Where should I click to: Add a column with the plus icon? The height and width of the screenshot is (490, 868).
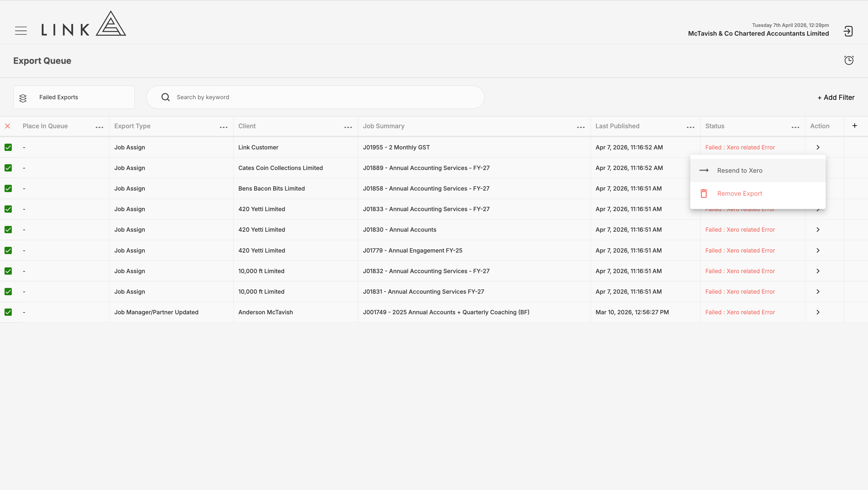(x=854, y=126)
